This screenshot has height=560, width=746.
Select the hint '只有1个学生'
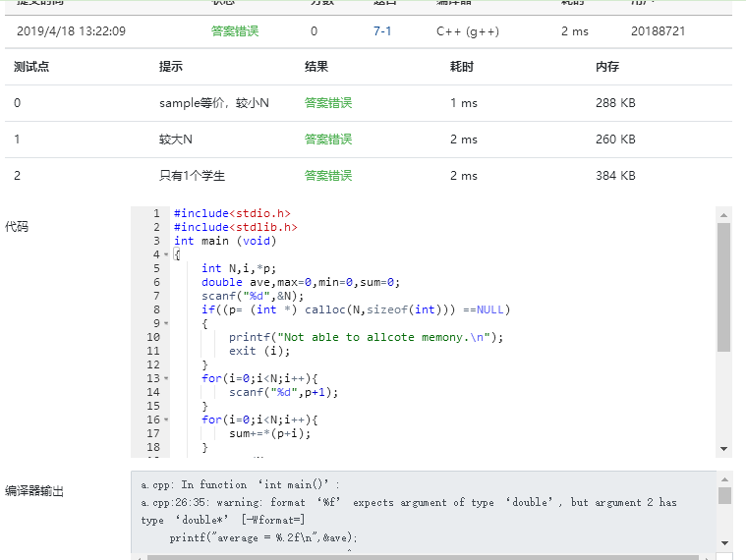192,176
